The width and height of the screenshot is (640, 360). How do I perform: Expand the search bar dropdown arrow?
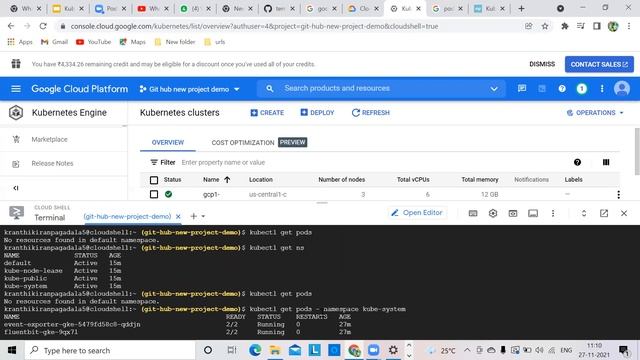coord(493,89)
